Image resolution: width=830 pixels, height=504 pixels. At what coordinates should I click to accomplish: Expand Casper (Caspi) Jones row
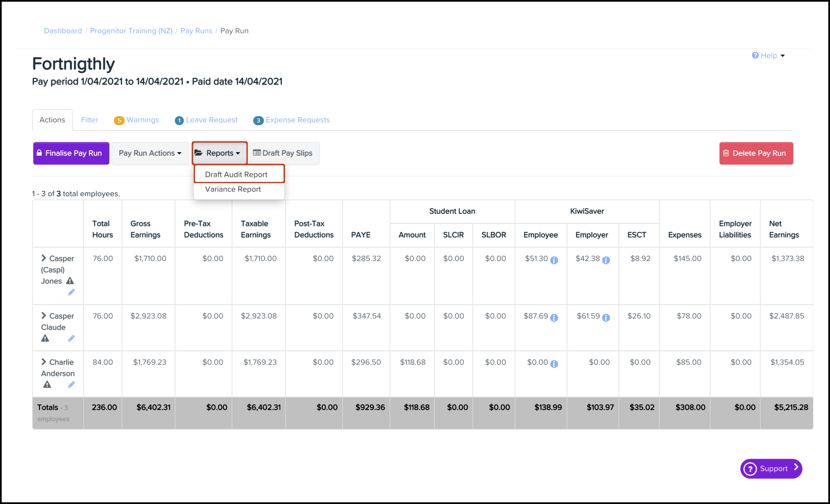tap(44, 258)
